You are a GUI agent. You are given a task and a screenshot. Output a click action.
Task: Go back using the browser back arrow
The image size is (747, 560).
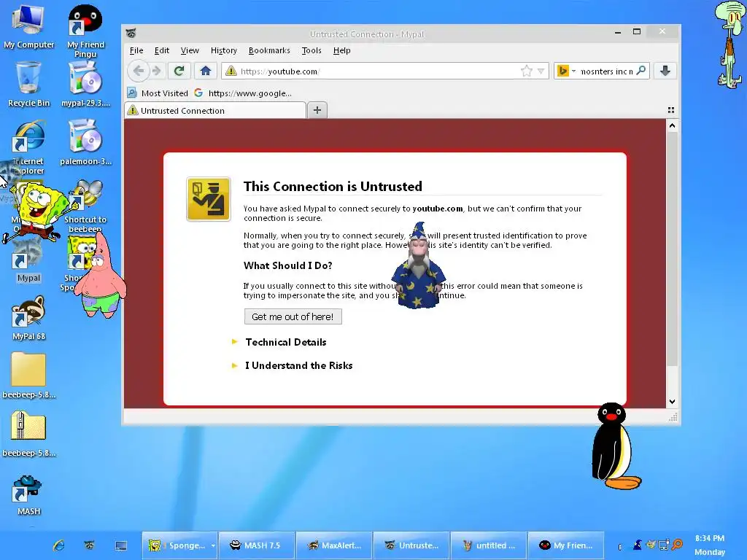point(138,71)
